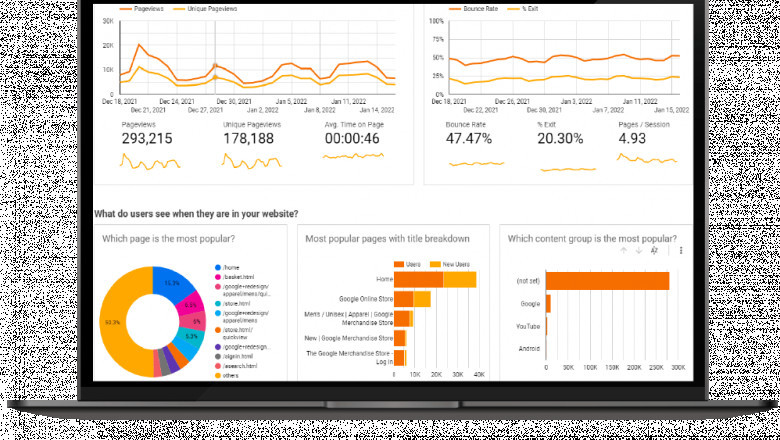The width and height of the screenshot is (780, 440).
Task: Select the /home legend dot
Action: (217, 268)
